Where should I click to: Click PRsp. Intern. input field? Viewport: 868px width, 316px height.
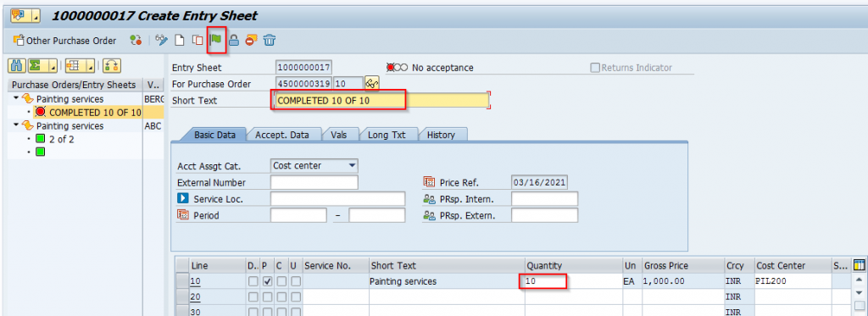click(544, 199)
